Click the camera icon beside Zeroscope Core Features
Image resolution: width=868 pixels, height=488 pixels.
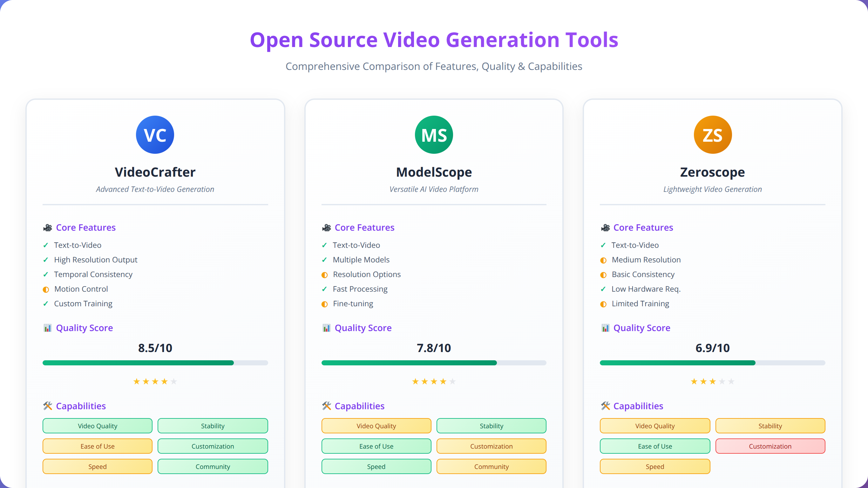point(605,228)
